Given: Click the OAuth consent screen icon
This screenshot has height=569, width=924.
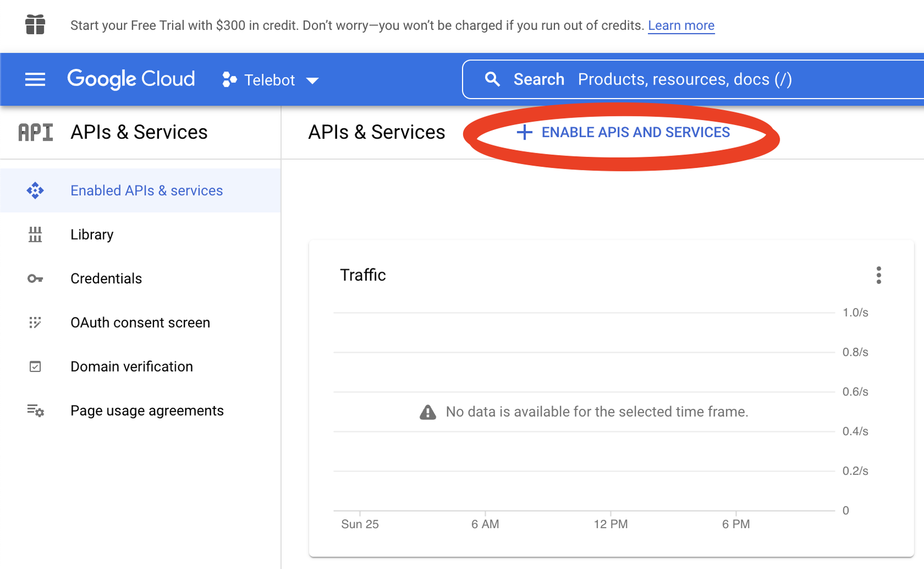Looking at the screenshot, I should pos(35,323).
